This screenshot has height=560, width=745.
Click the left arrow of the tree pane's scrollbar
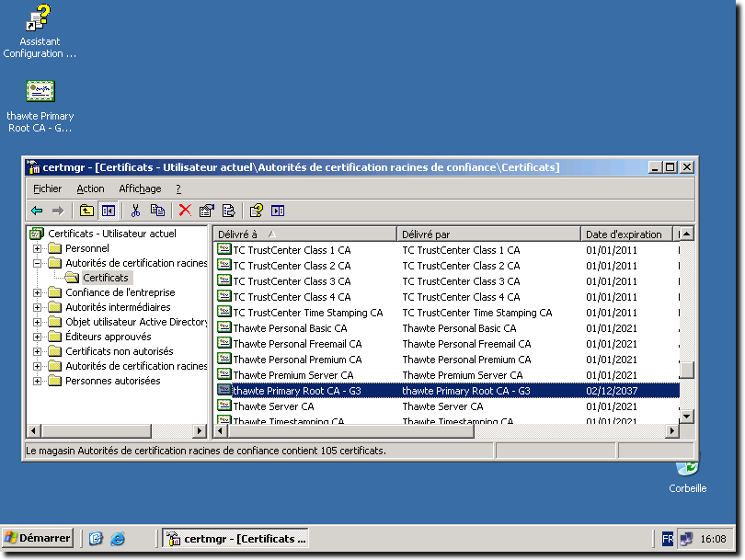[x=33, y=431]
